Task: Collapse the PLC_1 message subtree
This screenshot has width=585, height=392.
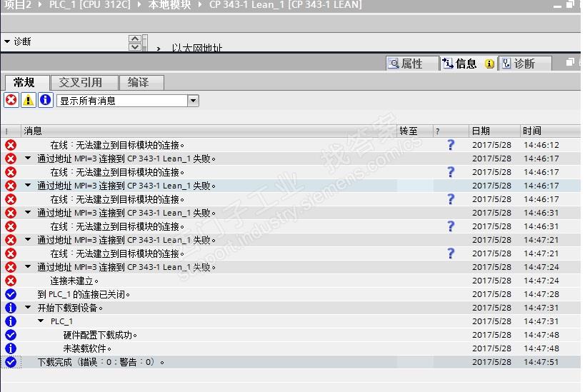Action: (41, 321)
